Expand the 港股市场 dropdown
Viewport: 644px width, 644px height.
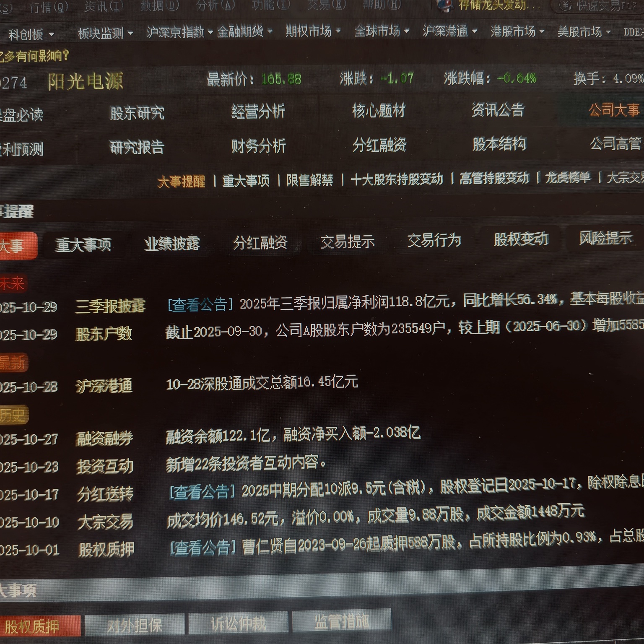click(517, 31)
